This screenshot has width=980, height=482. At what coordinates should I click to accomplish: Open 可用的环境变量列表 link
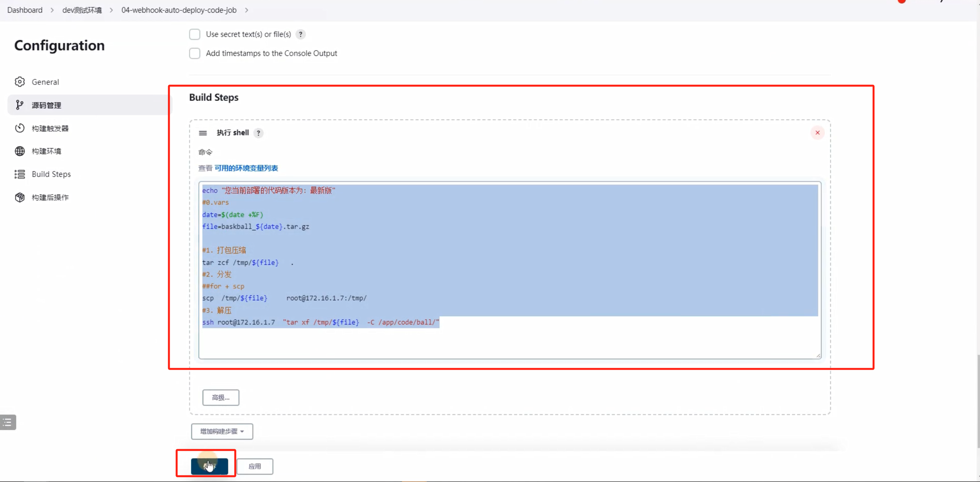point(246,168)
